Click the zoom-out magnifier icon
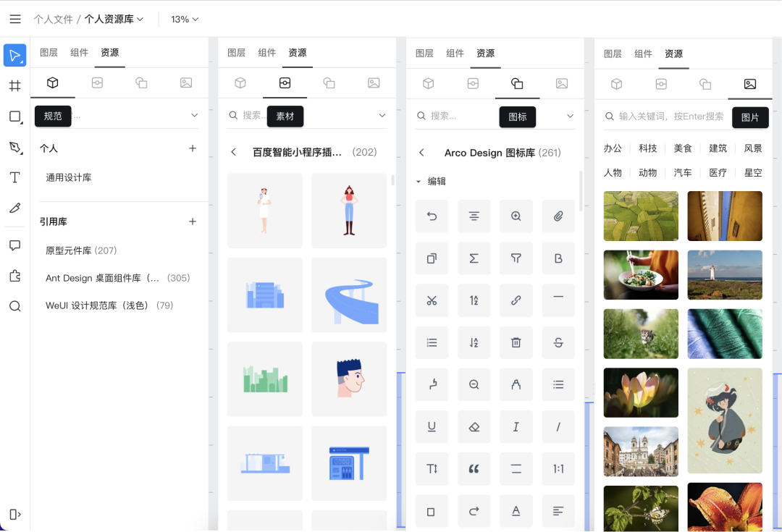This screenshot has width=782, height=532. [x=474, y=384]
